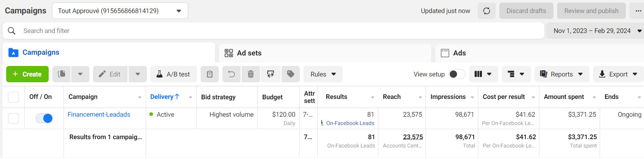Open the Rules dropdown menu
Image resolution: width=644 pixels, height=158 pixels.
click(x=323, y=74)
